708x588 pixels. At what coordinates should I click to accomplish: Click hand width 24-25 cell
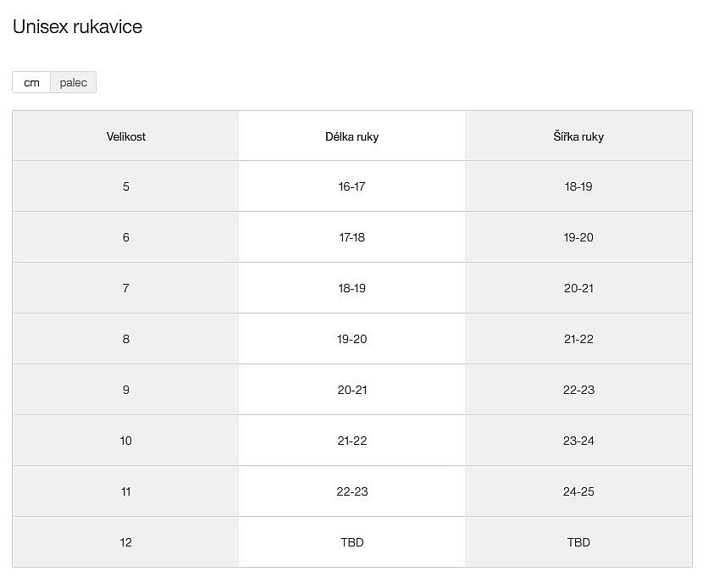coord(578,491)
